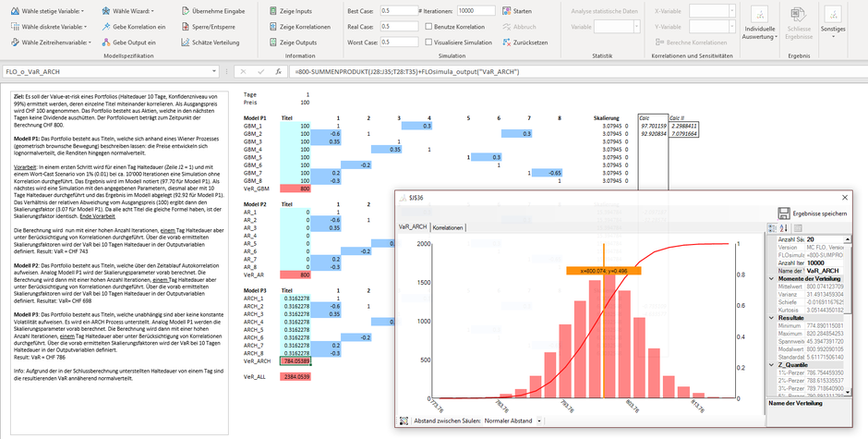Image resolution: width=868 pixels, height=439 pixels.
Task: Enable the Visualisiere Simulation checkbox
Action: pyautogui.click(x=428, y=43)
